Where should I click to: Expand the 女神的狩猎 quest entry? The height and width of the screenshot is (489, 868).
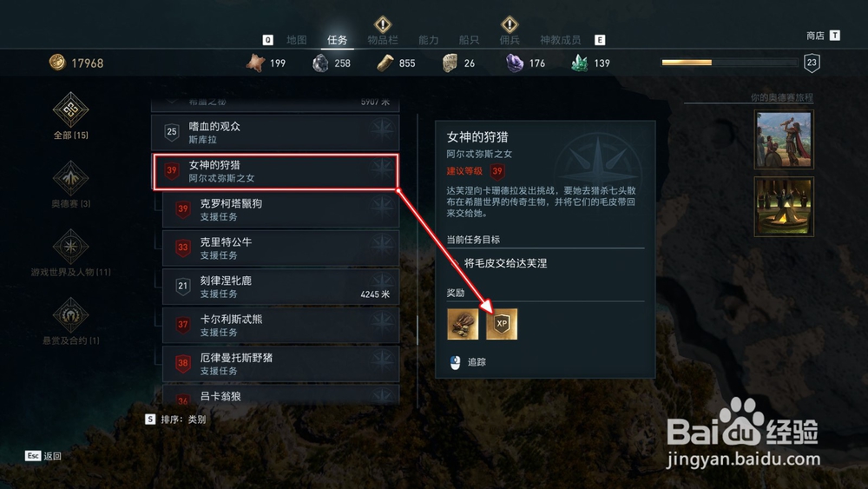coord(275,172)
